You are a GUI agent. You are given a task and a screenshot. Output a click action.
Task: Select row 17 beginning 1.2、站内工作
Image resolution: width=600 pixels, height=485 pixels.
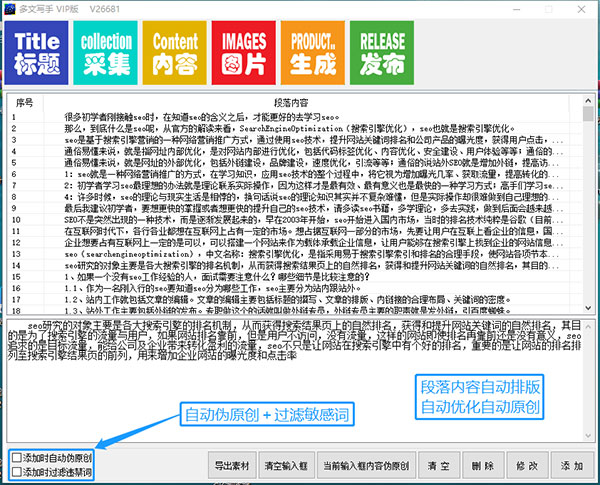point(295,300)
